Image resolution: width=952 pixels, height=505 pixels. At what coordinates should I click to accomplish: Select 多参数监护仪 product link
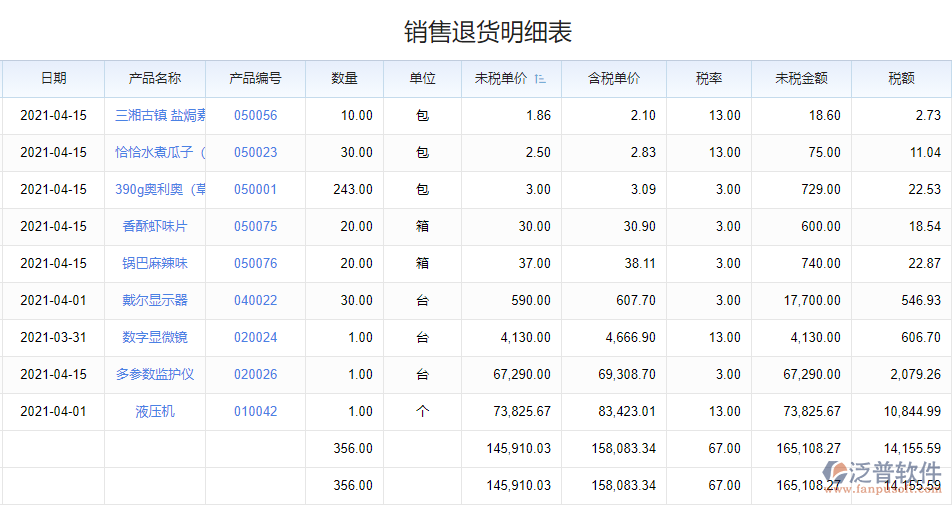(155, 375)
